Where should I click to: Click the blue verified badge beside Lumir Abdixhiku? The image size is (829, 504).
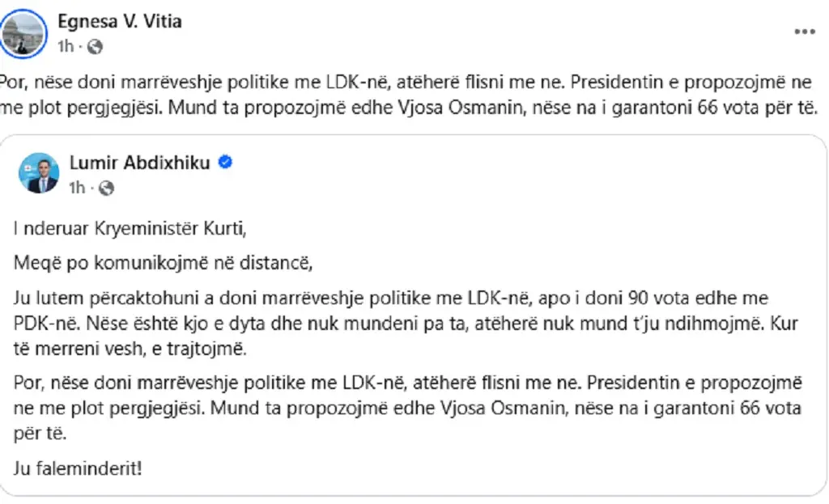[227, 163]
